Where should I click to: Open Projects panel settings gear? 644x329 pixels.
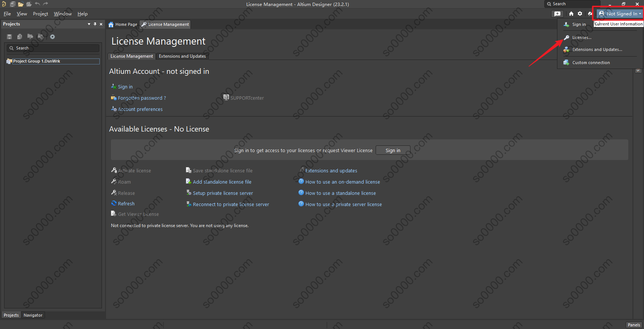coord(52,37)
